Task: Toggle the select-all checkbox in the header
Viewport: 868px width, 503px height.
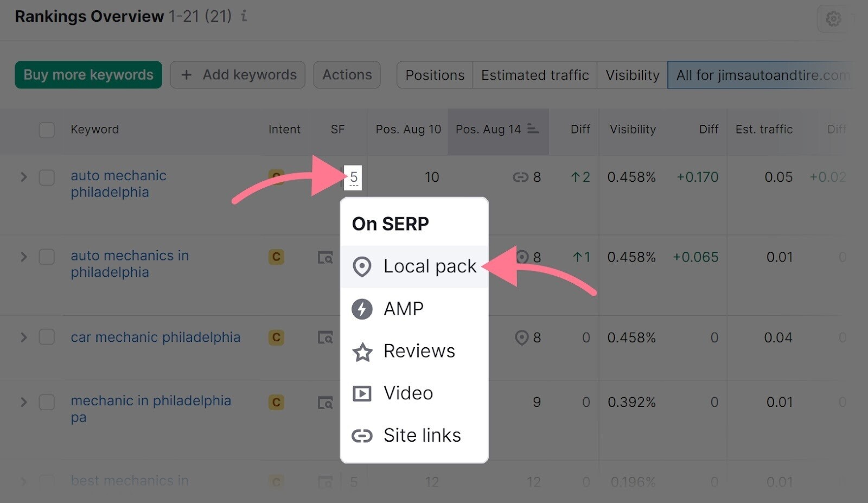Action: point(47,130)
